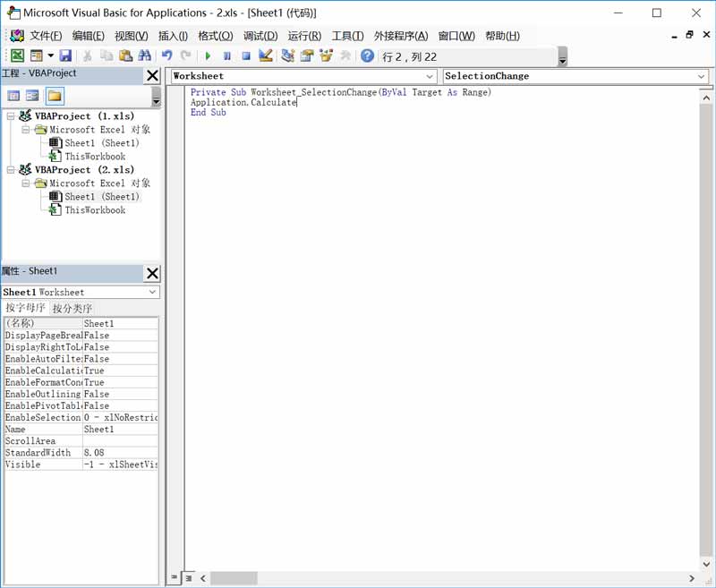The height and width of the screenshot is (588, 716).
Task: Run macro with green play icon
Action: pos(209,55)
